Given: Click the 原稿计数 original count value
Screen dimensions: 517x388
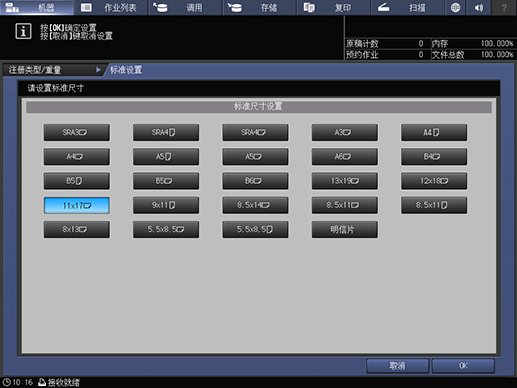Looking at the screenshot, I should tap(421, 44).
